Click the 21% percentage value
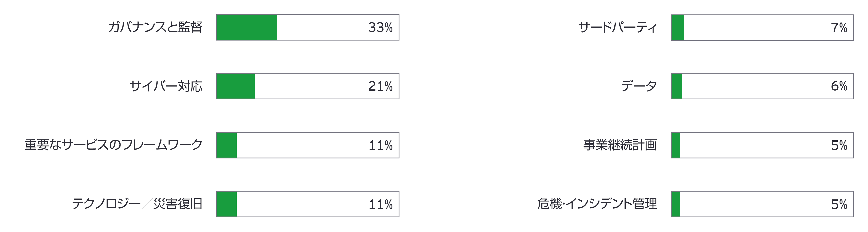Screen dimensions: 868x232 [x=380, y=86]
